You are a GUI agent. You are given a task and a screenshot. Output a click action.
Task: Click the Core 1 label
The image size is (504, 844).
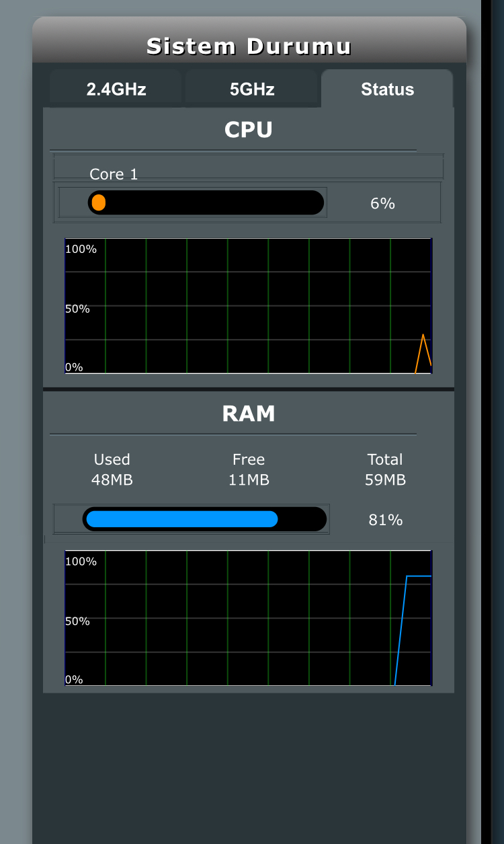pos(114,174)
